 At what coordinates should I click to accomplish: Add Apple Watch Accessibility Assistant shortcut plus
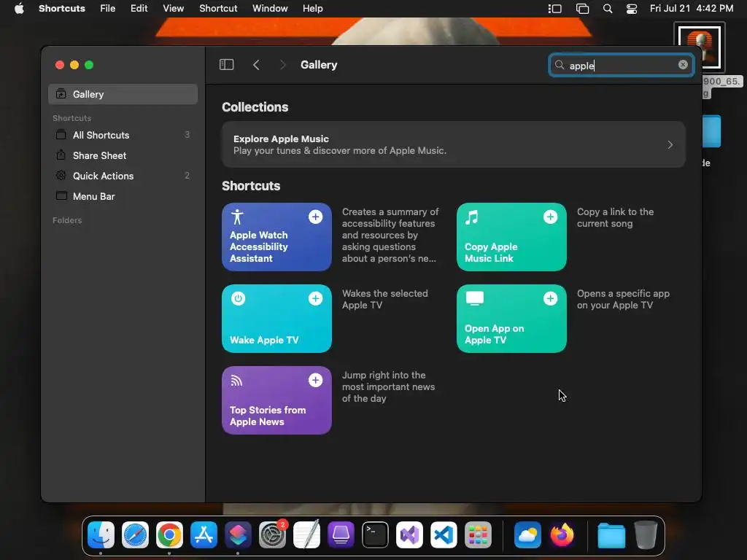(x=315, y=217)
